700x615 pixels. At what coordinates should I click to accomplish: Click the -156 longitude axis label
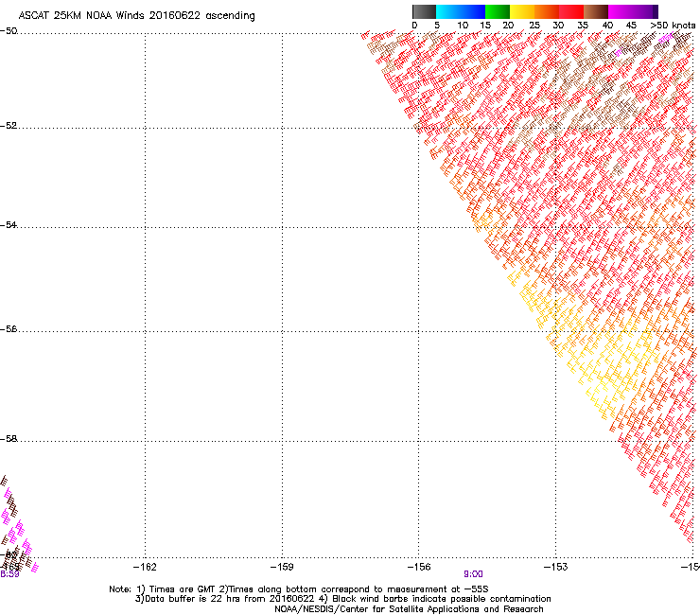coord(419,567)
